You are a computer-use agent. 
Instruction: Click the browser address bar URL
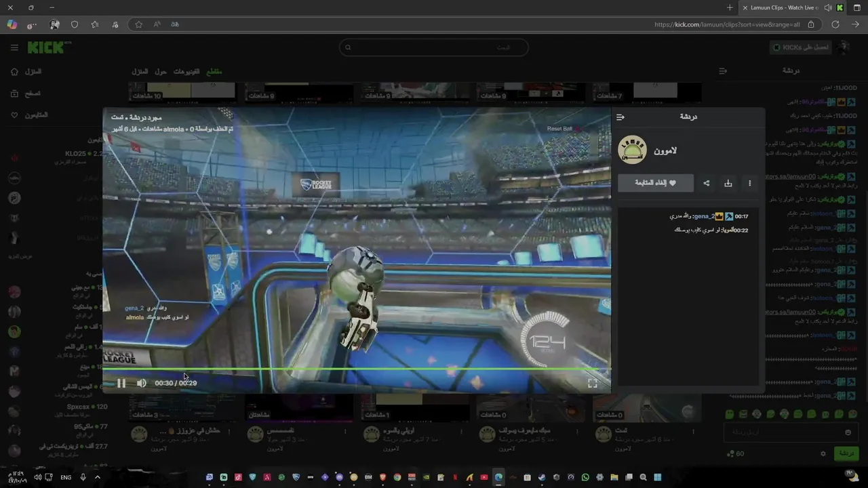(x=727, y=24)
